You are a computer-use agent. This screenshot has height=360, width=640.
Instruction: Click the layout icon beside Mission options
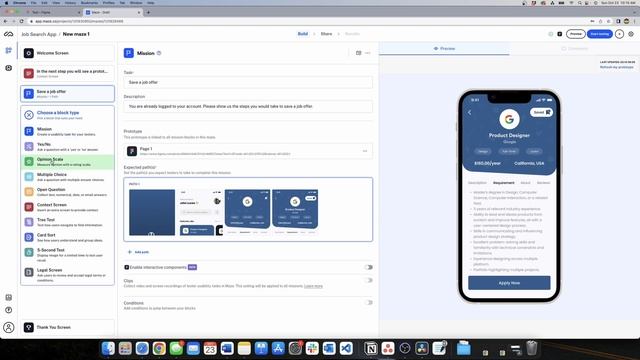(358, 53)
